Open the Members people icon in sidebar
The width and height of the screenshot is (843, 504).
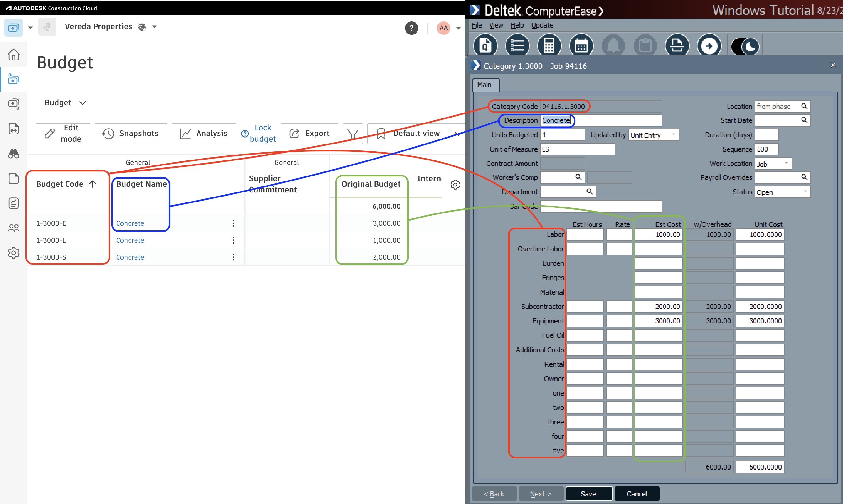13,228
